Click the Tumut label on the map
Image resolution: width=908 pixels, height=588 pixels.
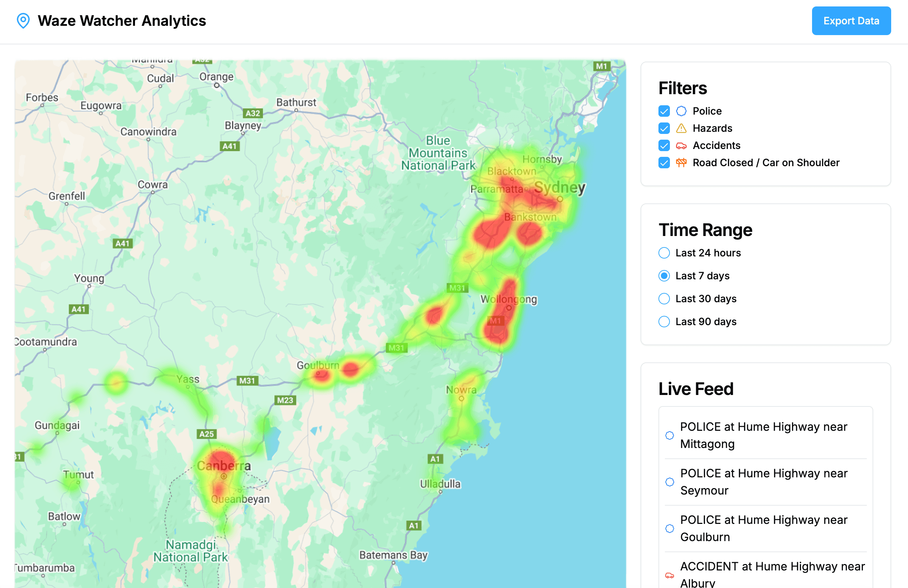[78, 474]
